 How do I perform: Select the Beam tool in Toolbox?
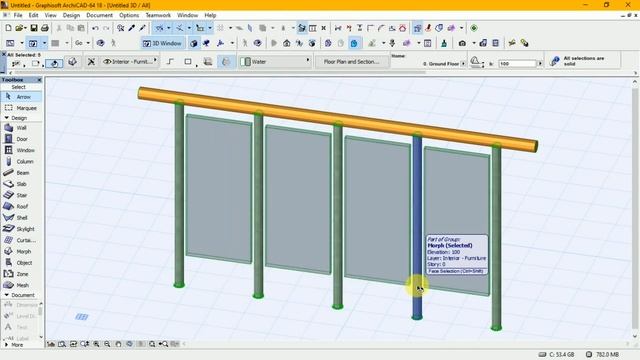tap(21, 173)
